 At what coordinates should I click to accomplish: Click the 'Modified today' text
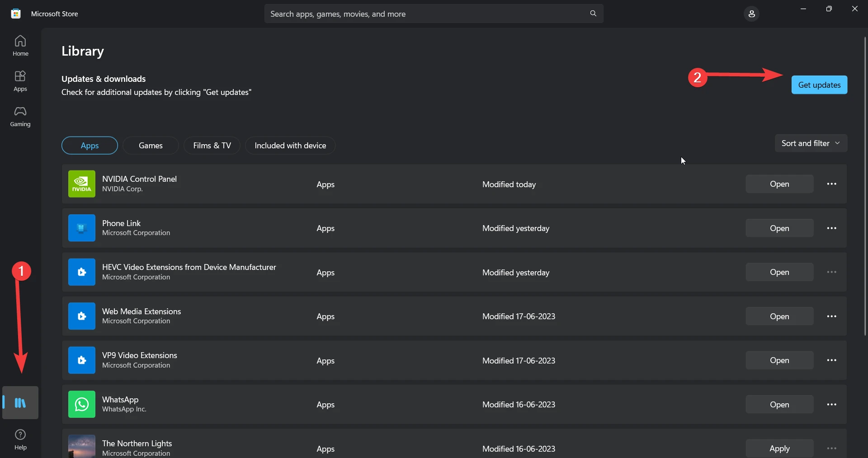click(x=509, y=184)
